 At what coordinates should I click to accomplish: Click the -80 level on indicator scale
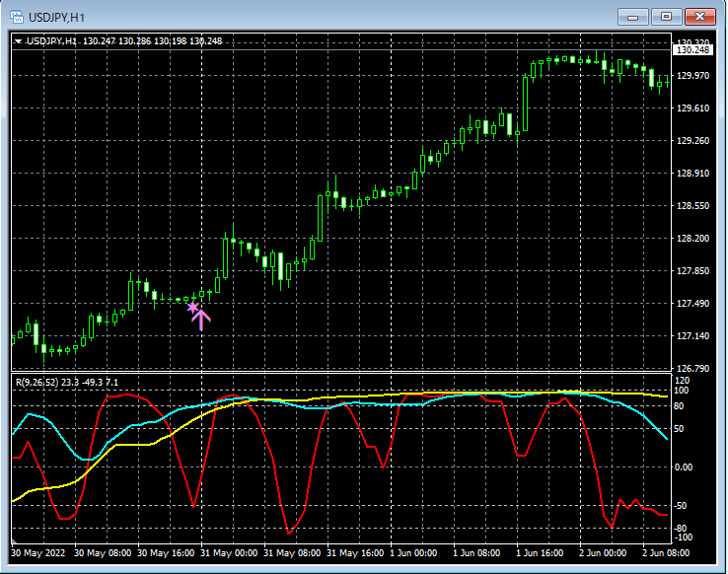point(681,529)
